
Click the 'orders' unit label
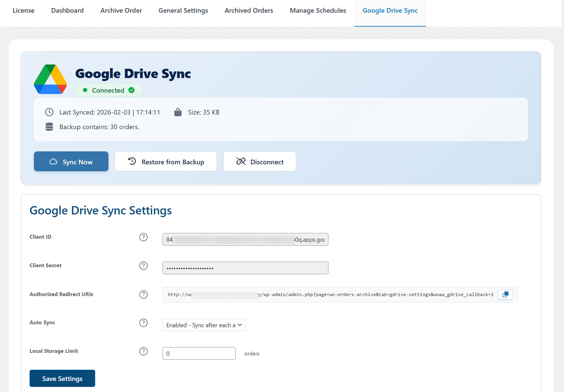tap(252, 354)
